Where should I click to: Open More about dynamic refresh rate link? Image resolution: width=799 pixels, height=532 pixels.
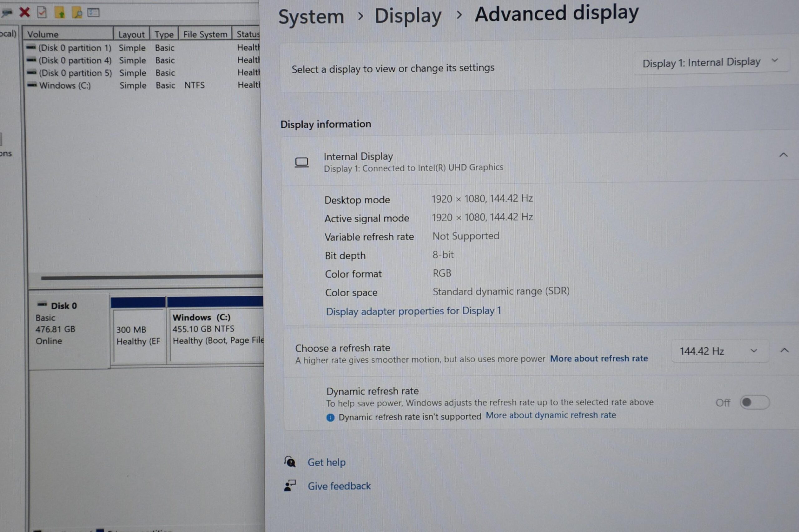coord(551,415)
